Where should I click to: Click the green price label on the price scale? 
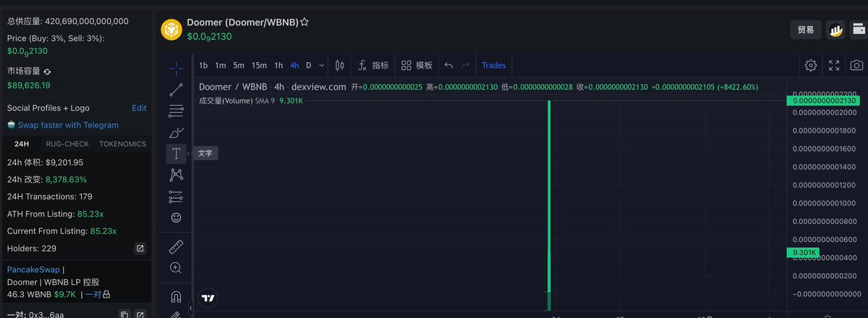click(824, 101)
